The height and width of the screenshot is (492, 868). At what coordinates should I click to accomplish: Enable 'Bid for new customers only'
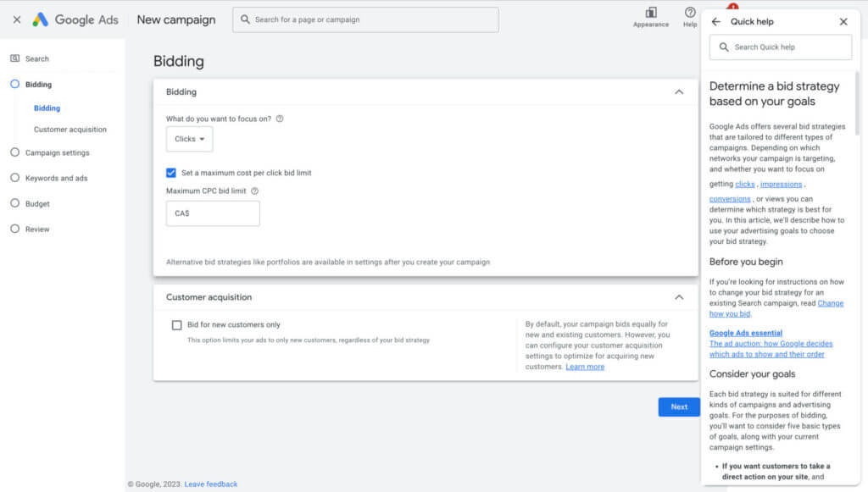click(x=176, y=324)
